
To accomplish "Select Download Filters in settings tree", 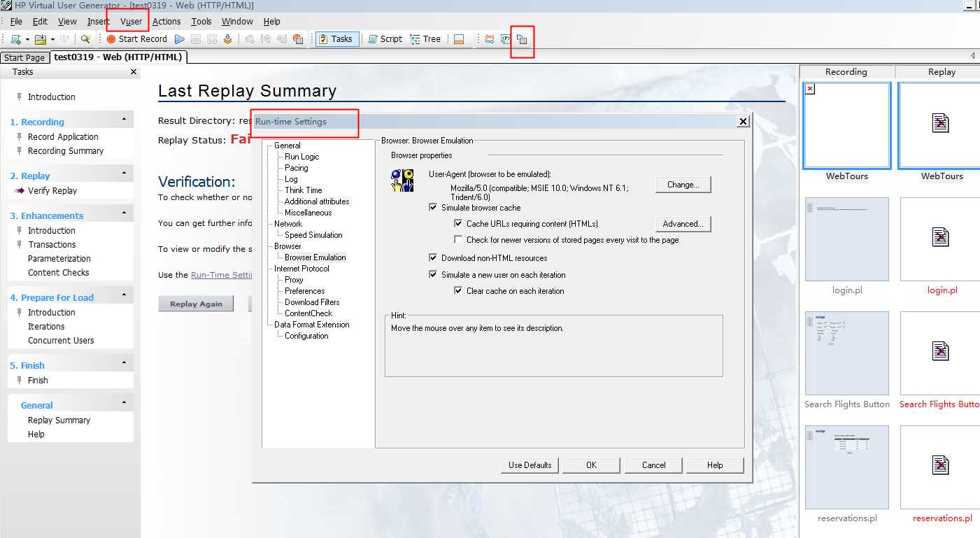I will pyautogui.click(x=312, y=302).
